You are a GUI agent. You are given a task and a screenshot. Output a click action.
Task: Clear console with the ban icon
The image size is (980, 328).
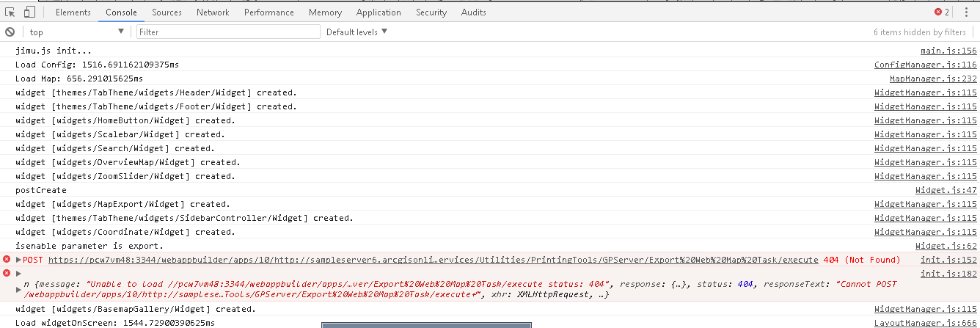click(x=10, y=32)
